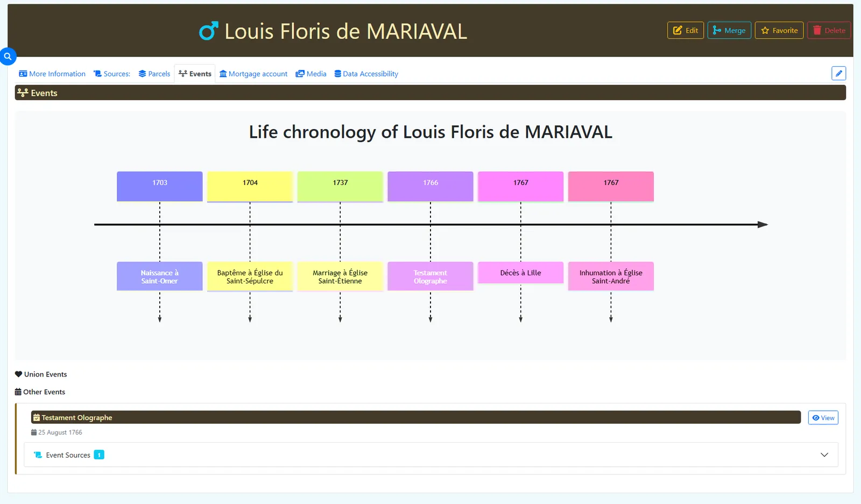Select the yellow 1704 timeline box
The image size is (861, 504).
tap(250, 187)
